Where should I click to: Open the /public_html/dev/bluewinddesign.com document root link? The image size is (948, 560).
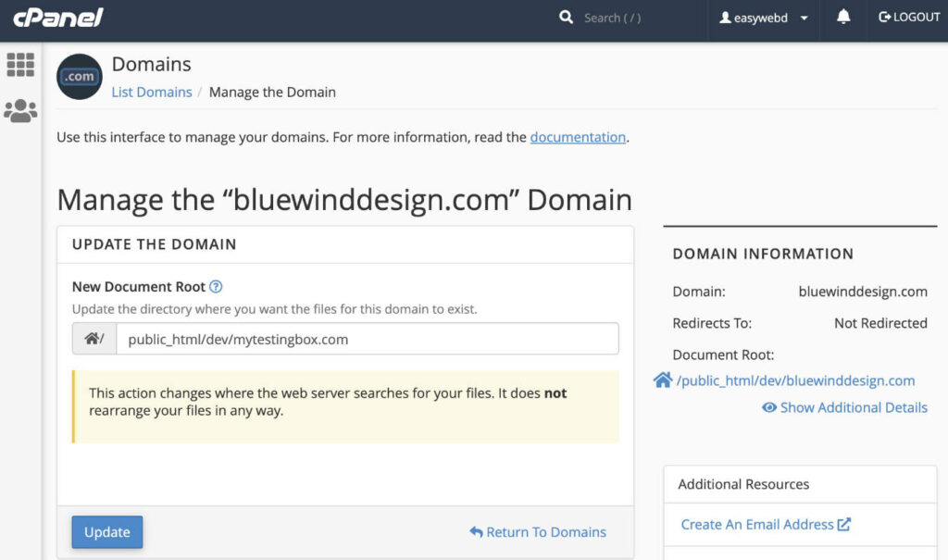tap(796, 380)
